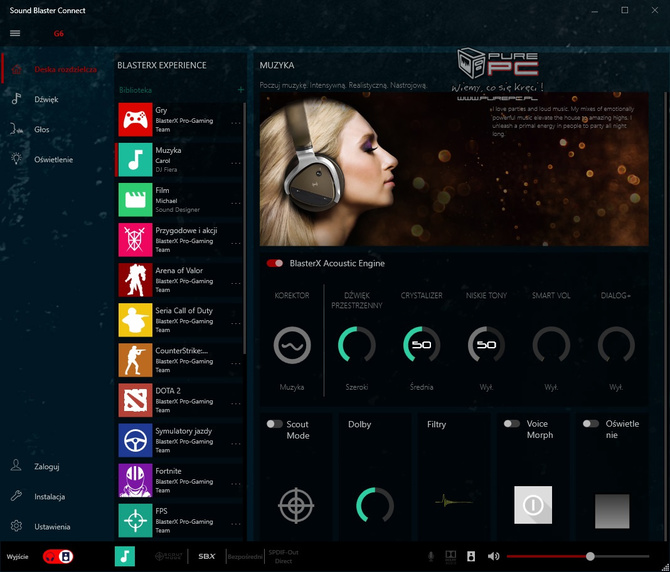Click the Oświetlenie gray color tile

click(x=612, y=511)
